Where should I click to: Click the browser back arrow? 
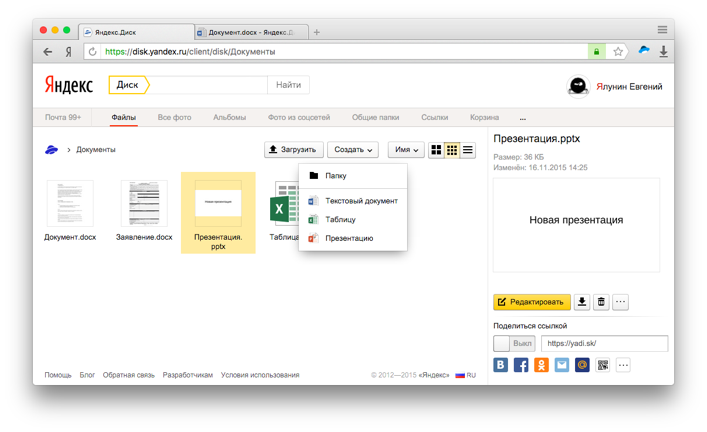pos(47,52)
